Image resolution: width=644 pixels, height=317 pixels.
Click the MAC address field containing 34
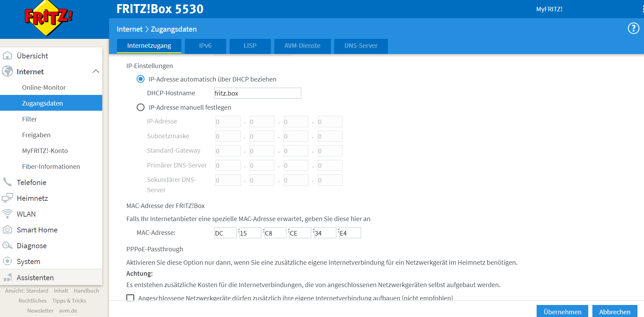pos(325,233)
